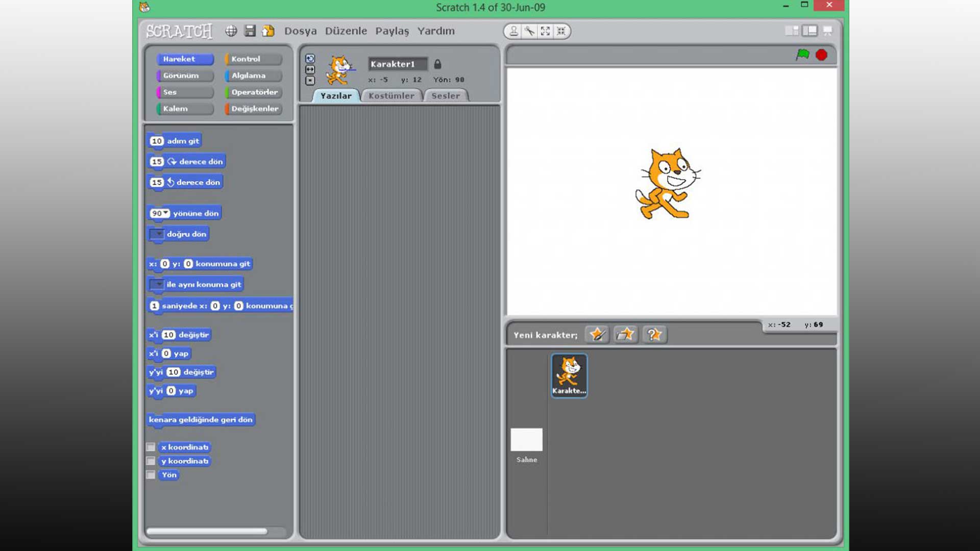
Task: Select the Kontrol block category
Action: [253, 59]
